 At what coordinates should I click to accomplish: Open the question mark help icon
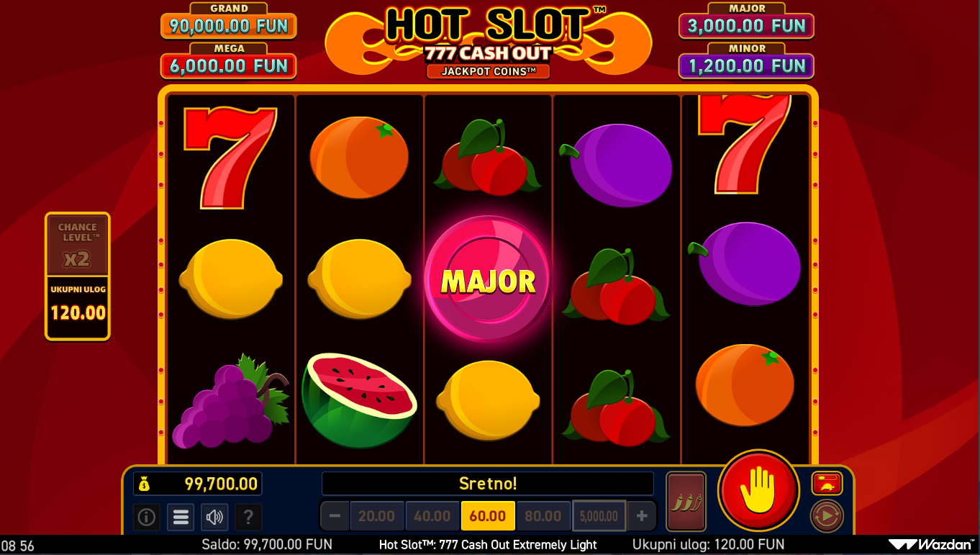point(248,517)
